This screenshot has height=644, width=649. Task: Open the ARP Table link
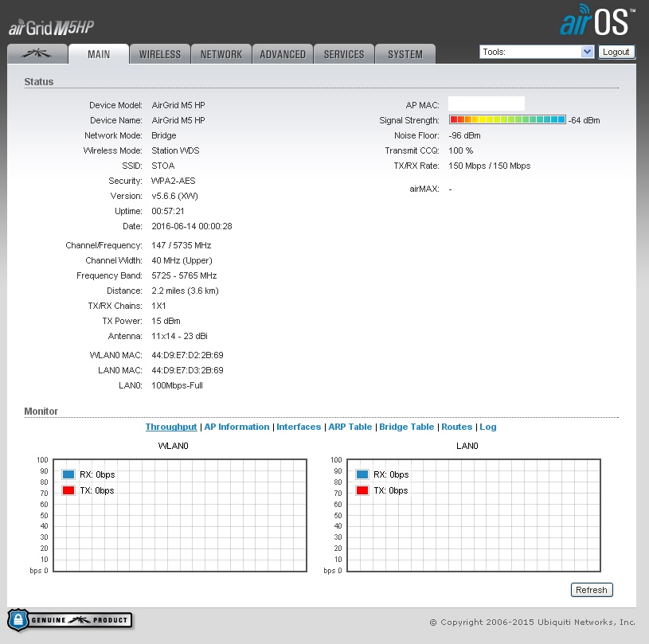click(x=350, y=427)
